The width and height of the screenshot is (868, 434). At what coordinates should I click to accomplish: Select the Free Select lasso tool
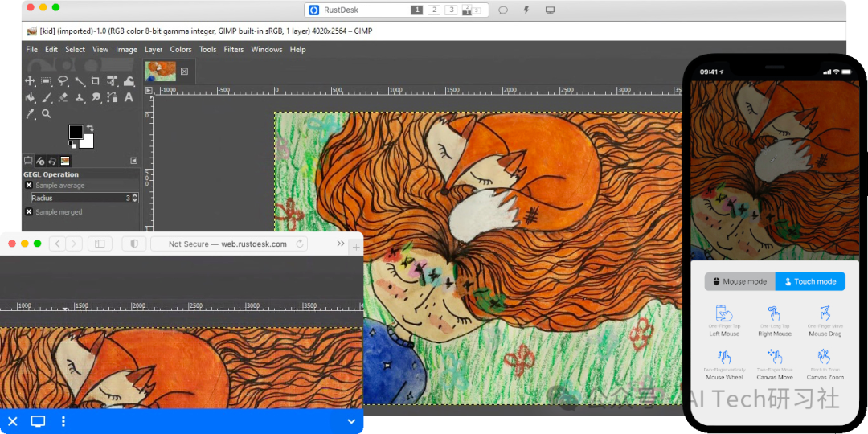pos(63,81)
